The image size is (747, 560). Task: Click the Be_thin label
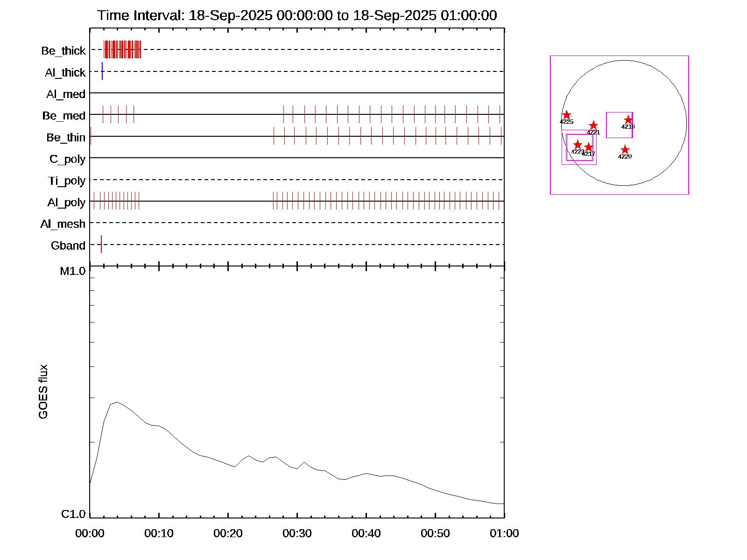(x=66, y=138)
